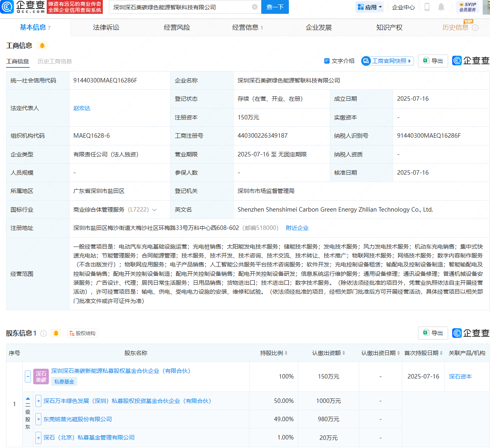The width and height of the screenshot is (490, 448).
Task: Click the 私募基金 tag
Action: (64, 381)
